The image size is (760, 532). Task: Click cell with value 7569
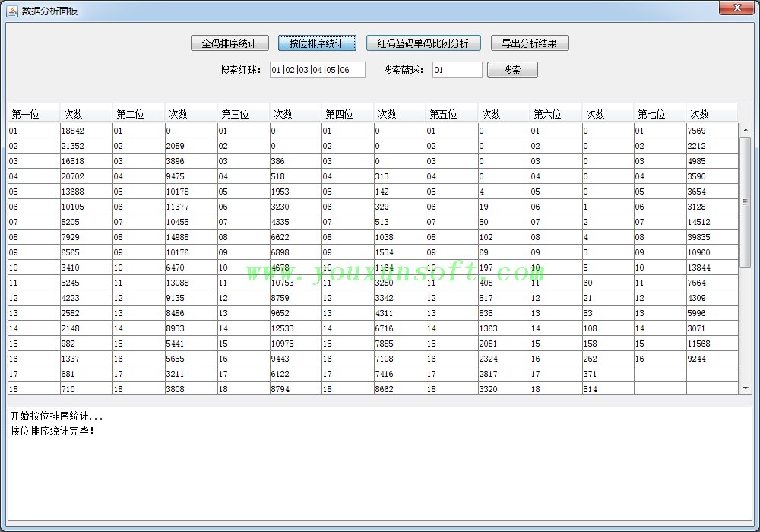click(x=713, y=131)
